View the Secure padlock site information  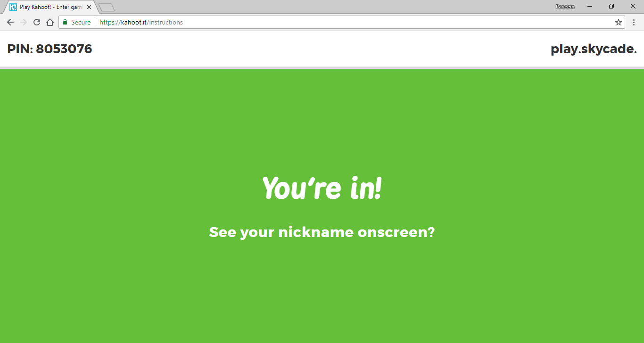[x=76, y=22]
